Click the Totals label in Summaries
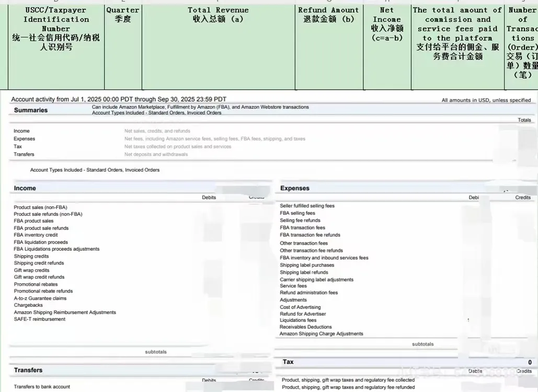Screen dimensions: 538x392 tap(524, 120)
